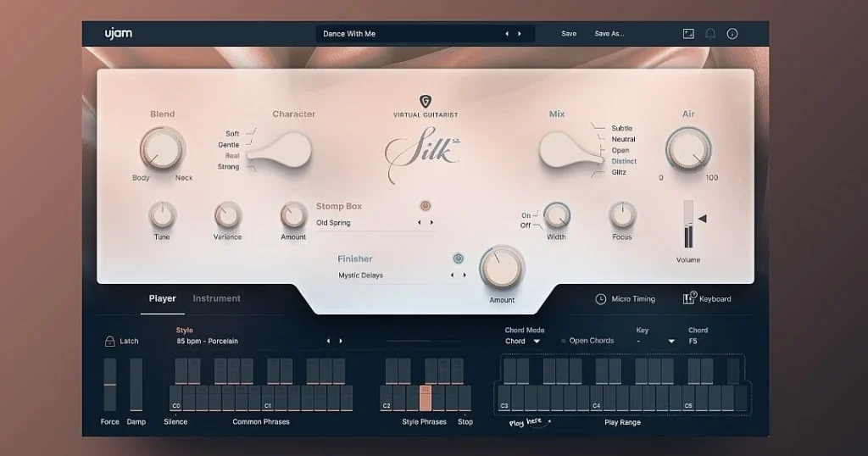Click the Mix selector switch
Viewport: 868px width, 456px height.
point(570,150)
